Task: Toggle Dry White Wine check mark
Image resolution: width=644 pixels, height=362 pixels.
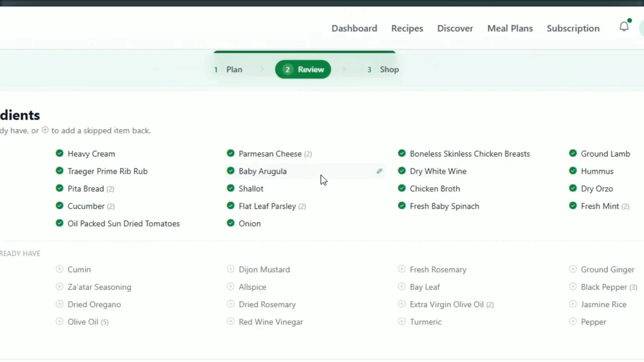Action: pyautogui.click(x=401, y=171)
